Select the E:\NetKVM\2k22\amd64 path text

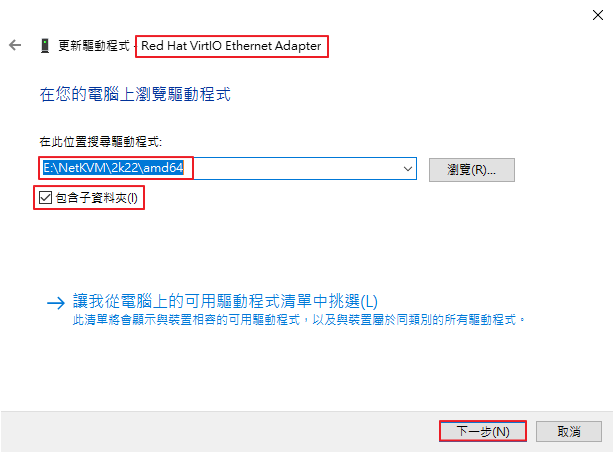pos(113,168)
